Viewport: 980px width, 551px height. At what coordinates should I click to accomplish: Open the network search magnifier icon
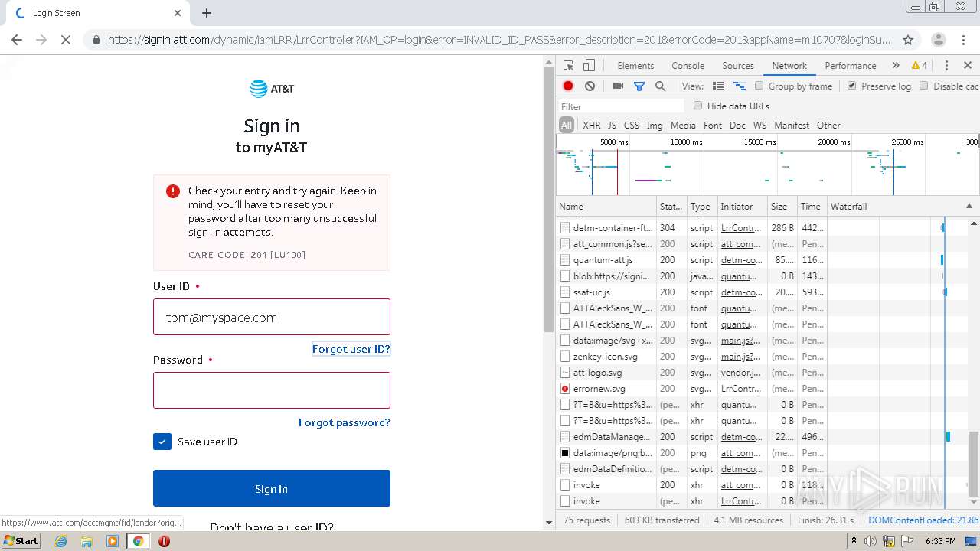click(660, 86)
